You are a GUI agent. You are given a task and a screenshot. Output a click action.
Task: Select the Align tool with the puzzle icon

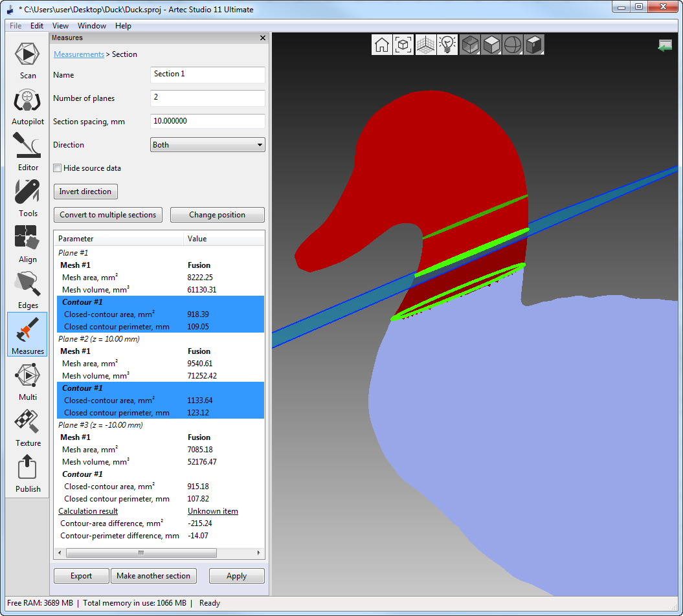click(27, 244)
